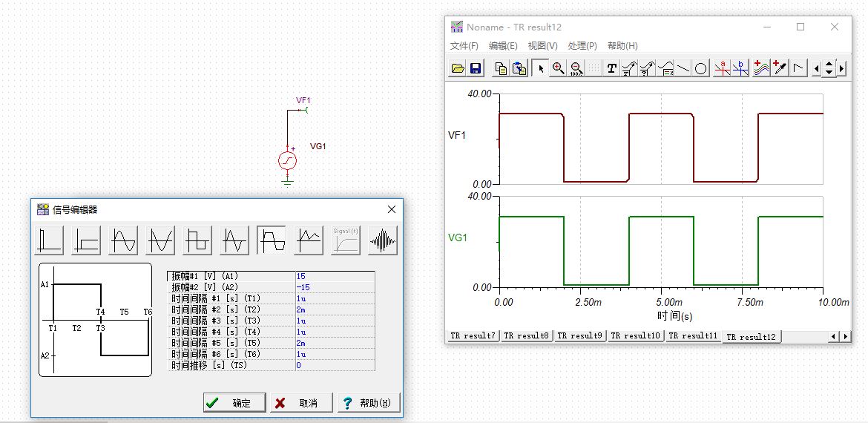Edit time interval #5 (T5) value
The image size is (868, 423).
(335, 343)
